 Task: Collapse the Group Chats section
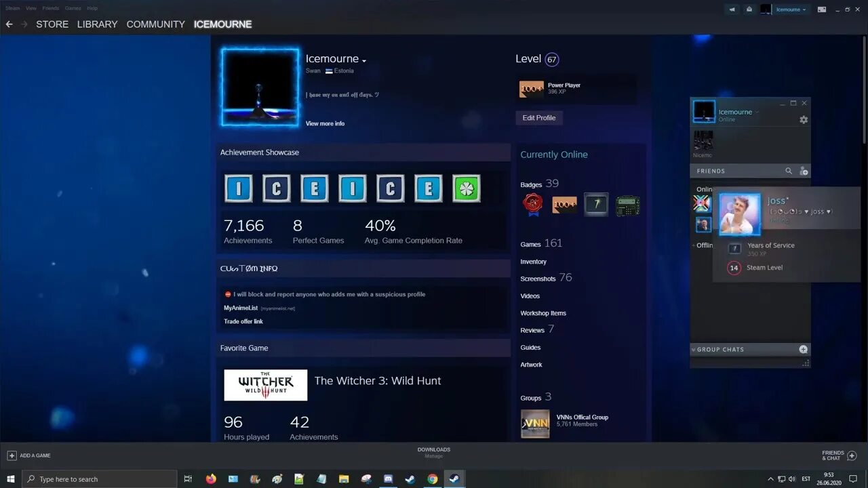[x=694, y=350]
